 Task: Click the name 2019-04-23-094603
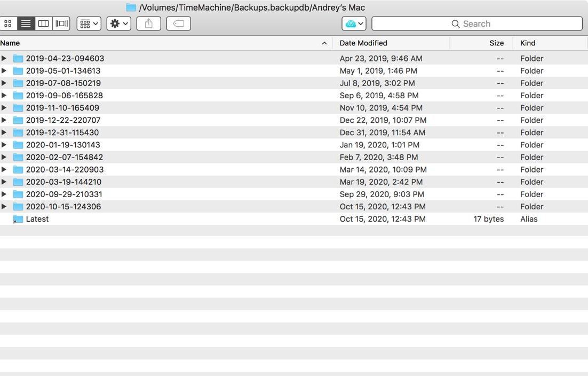tap(65, 58)
